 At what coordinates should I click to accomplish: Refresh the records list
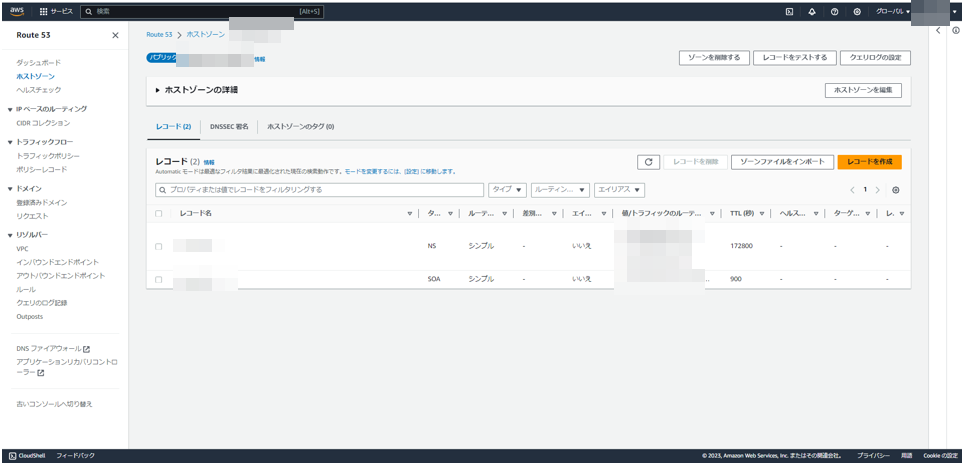click(648, 162)
